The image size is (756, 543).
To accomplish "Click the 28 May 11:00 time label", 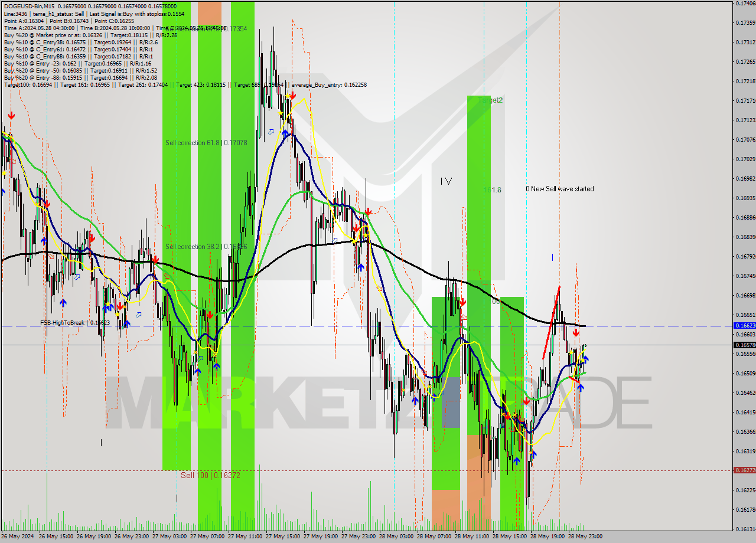I will [472, 537].
